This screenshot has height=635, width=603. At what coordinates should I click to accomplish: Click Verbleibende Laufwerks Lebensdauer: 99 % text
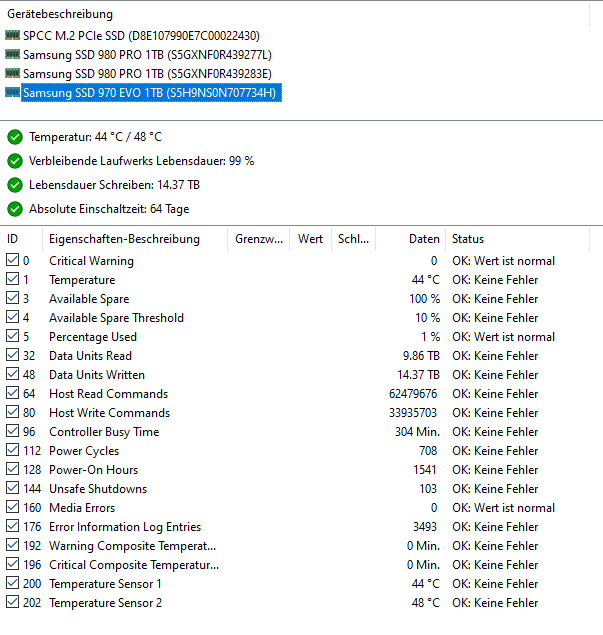pyautogui.click(x=141, y=161)
